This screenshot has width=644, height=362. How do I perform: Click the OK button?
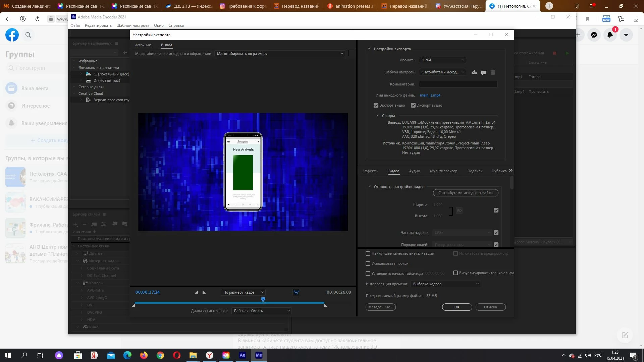pos(457,307)
